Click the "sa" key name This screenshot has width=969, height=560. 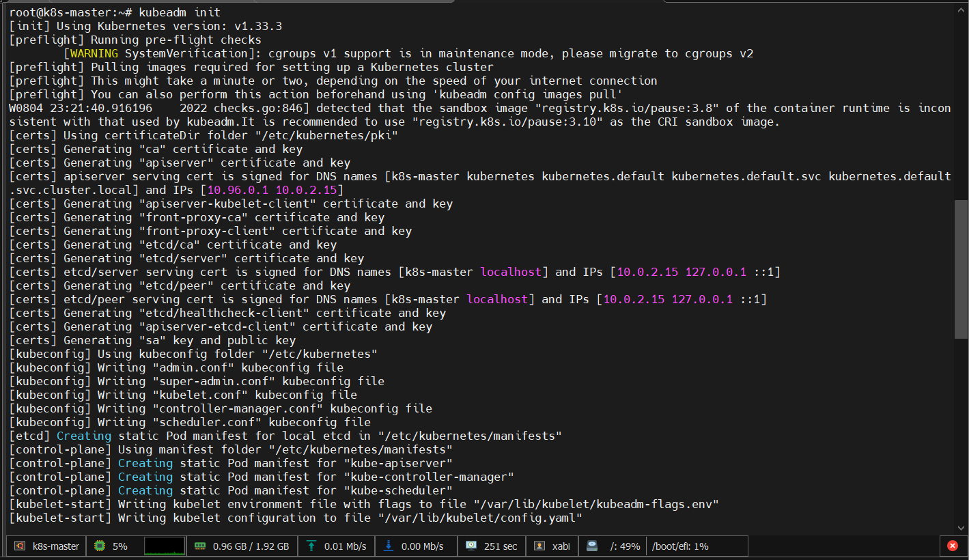[x=152, y=340]
